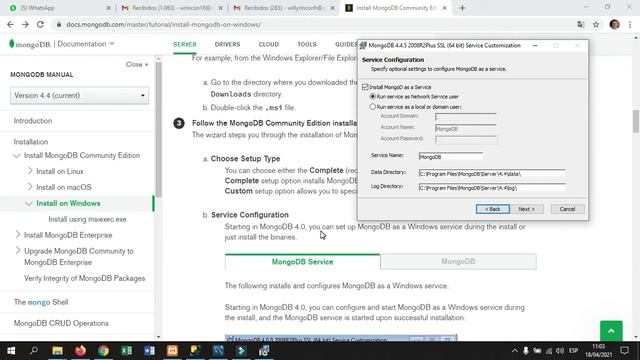Collapse Install MongoDB Community Edition section
This screenshot has height=360, width=640.
17,156
